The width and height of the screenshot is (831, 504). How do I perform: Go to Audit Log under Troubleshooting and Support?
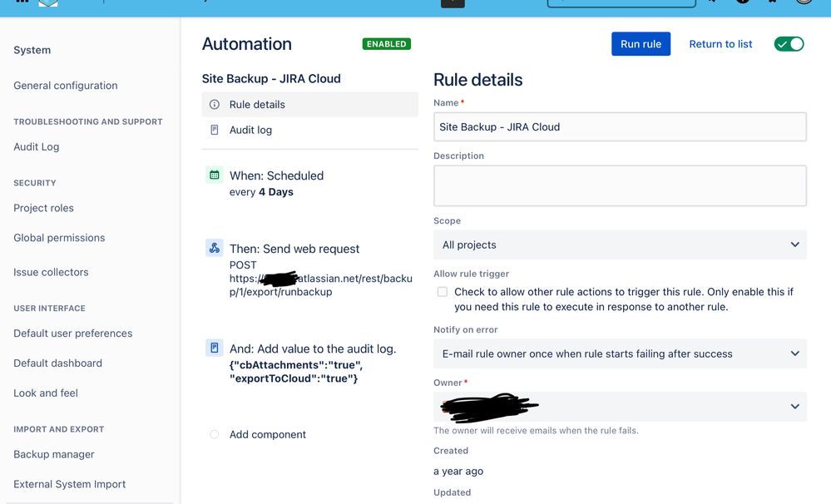click(x=37, y=147)
